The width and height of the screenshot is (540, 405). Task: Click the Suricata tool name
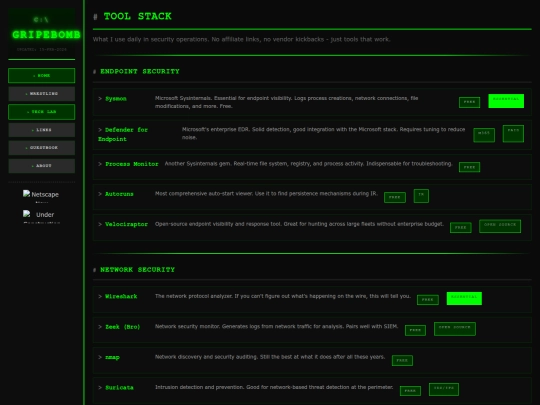coord(119,387)
